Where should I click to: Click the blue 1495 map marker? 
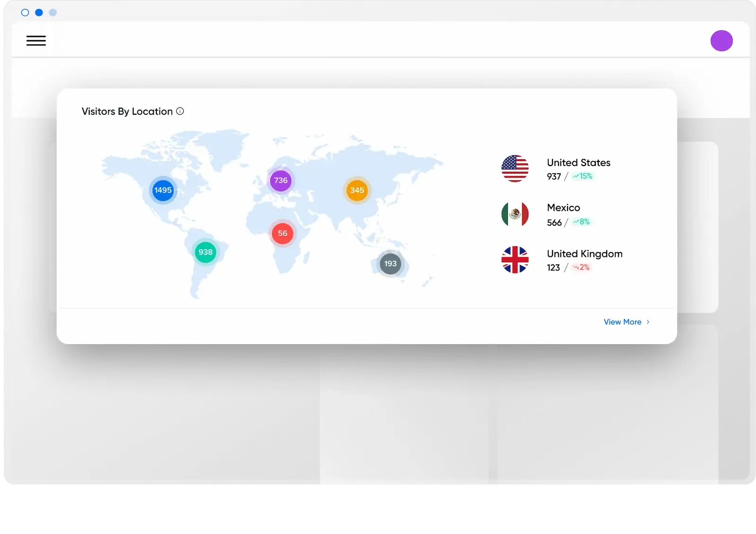tap(163, 190)
